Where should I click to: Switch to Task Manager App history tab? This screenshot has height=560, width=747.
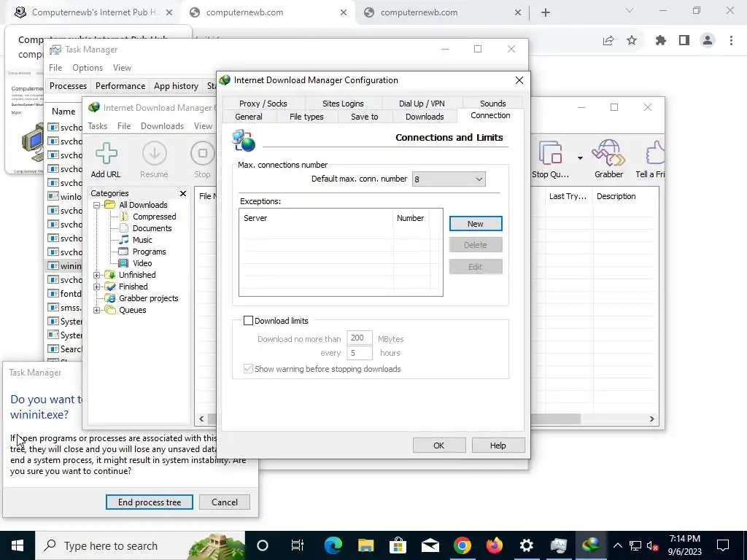tap(176, 86)
